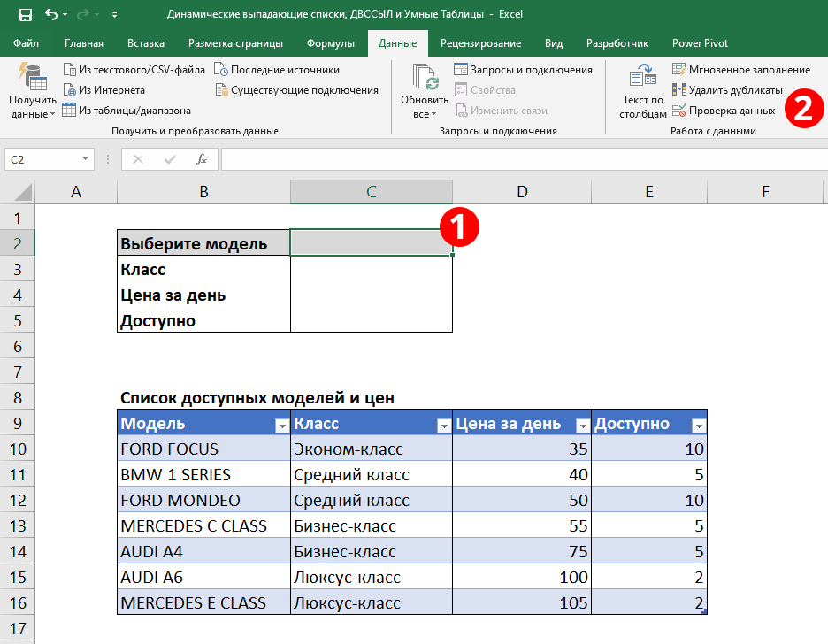Select column D header
The image size is (828, 644).
(x=522, y=192)
